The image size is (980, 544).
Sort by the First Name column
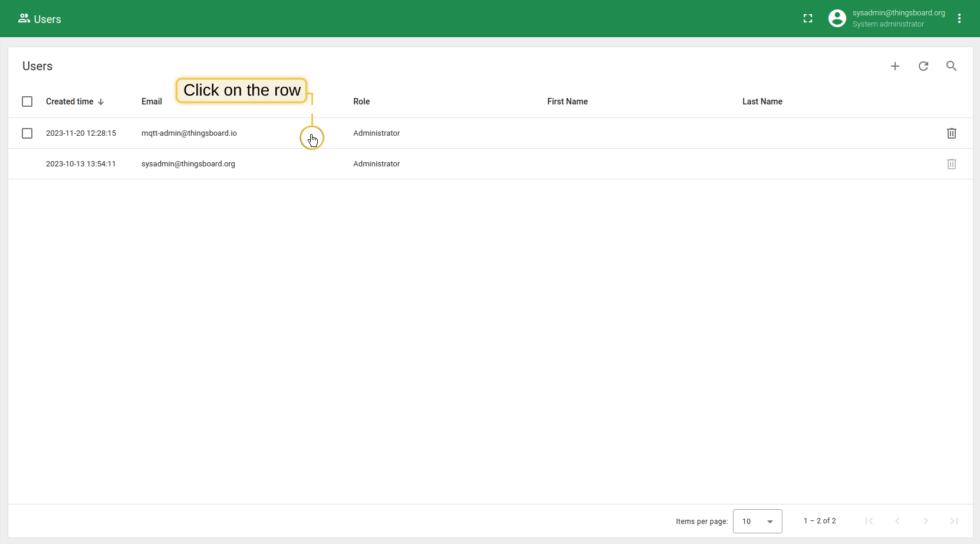(567, 101)
